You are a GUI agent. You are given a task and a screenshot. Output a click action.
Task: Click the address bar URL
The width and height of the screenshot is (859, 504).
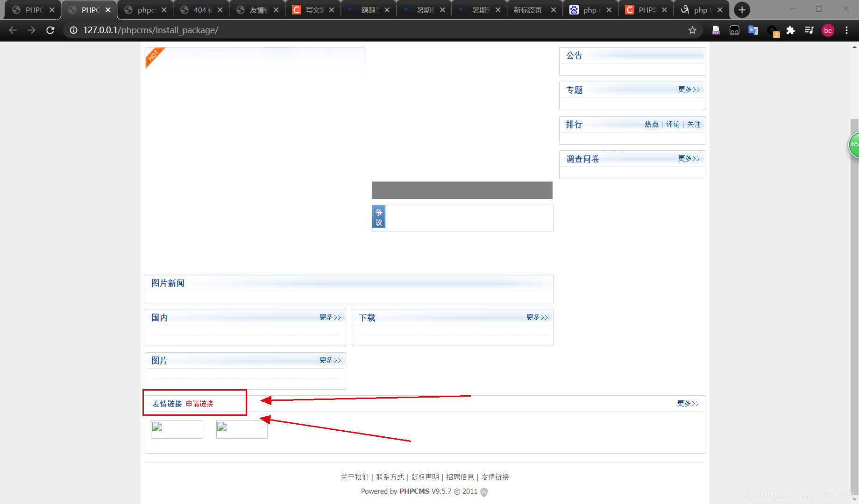point(150,30)
